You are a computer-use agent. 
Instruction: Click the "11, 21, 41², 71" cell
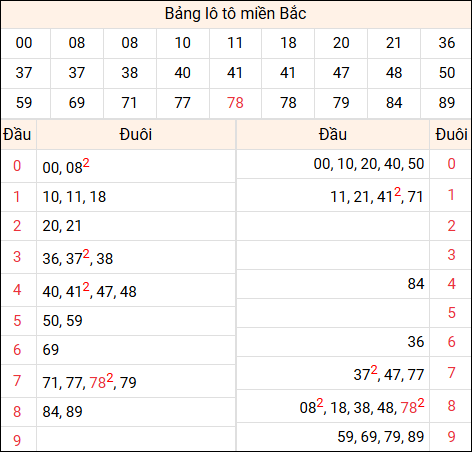tap(333, 195)
